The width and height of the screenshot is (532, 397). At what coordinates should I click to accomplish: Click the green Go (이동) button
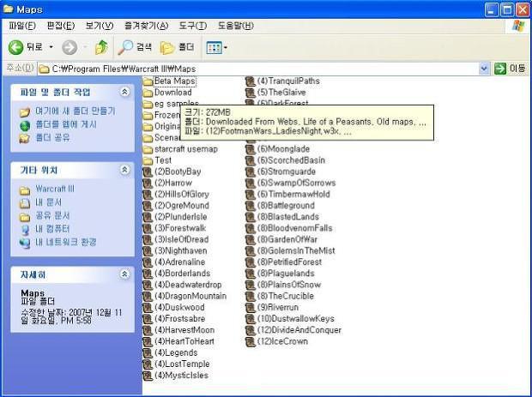(x=510, y=69)
